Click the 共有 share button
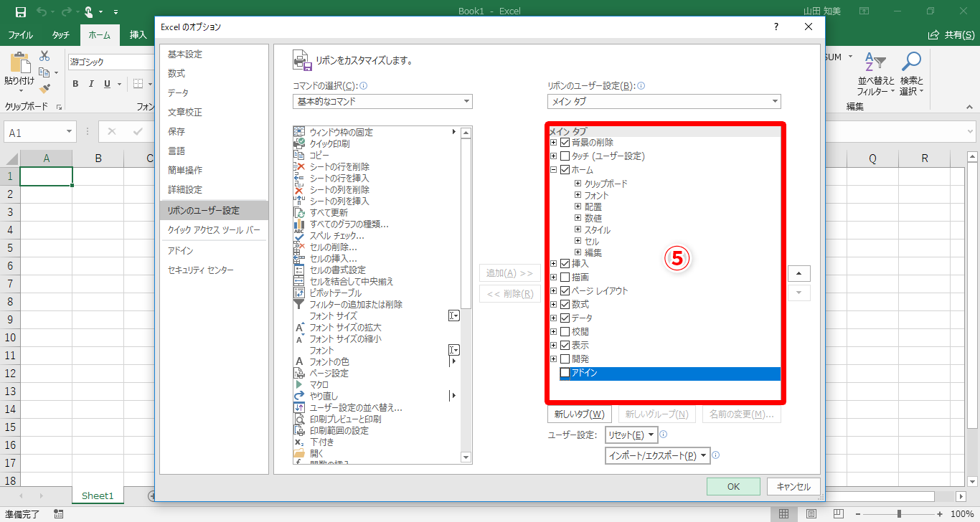Image resolution: width=980 pixels, height=522 pixels. [953, 34]
